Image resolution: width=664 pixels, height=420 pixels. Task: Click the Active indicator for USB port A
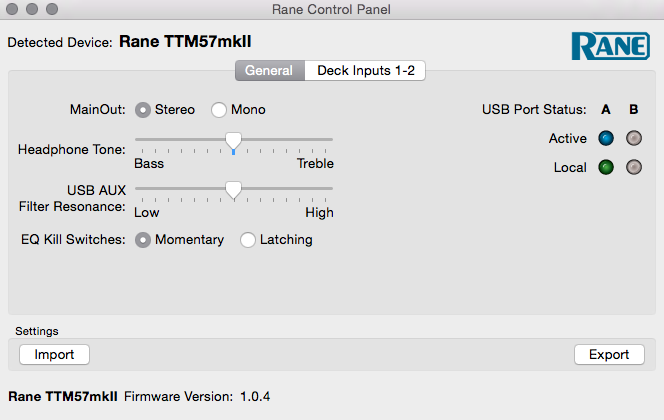(x=606, y=139)
